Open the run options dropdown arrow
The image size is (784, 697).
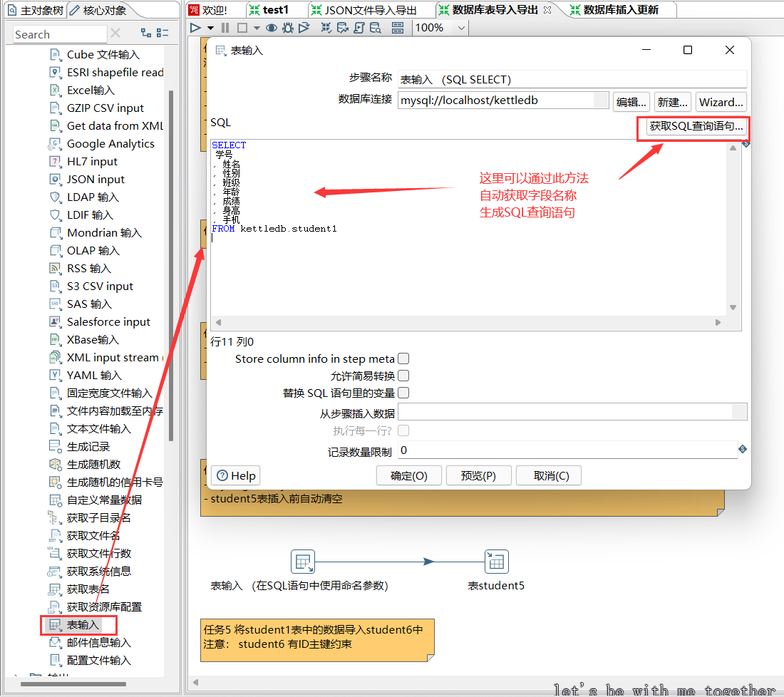(x=210, y=28)
